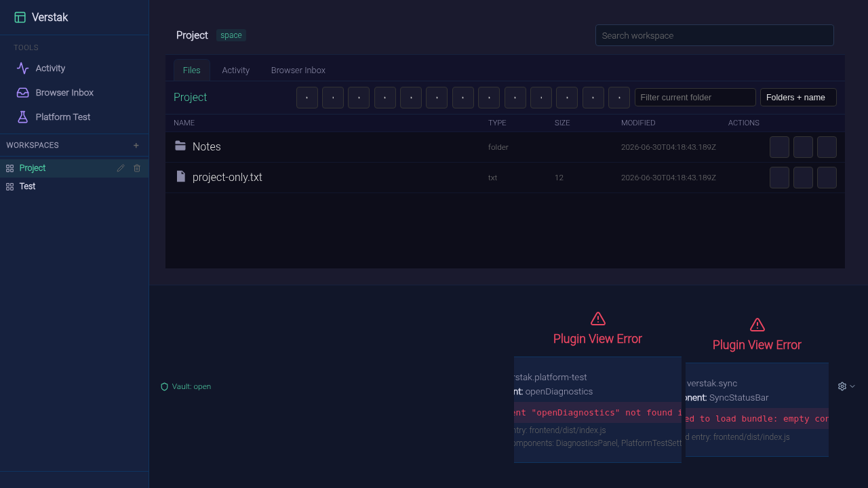Click the 'Vault: open' status text
This screenshot has height=488, width=868.
[x=191, y=386]
